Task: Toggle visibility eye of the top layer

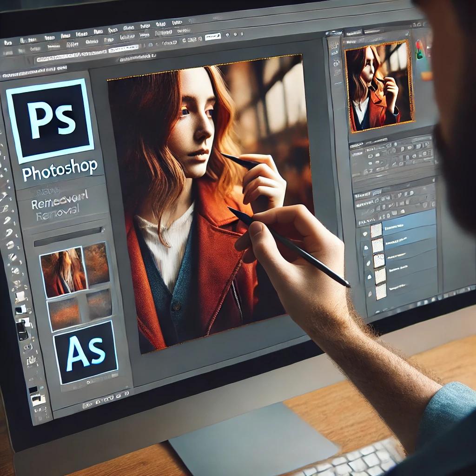Action: [x=364, y=233]
